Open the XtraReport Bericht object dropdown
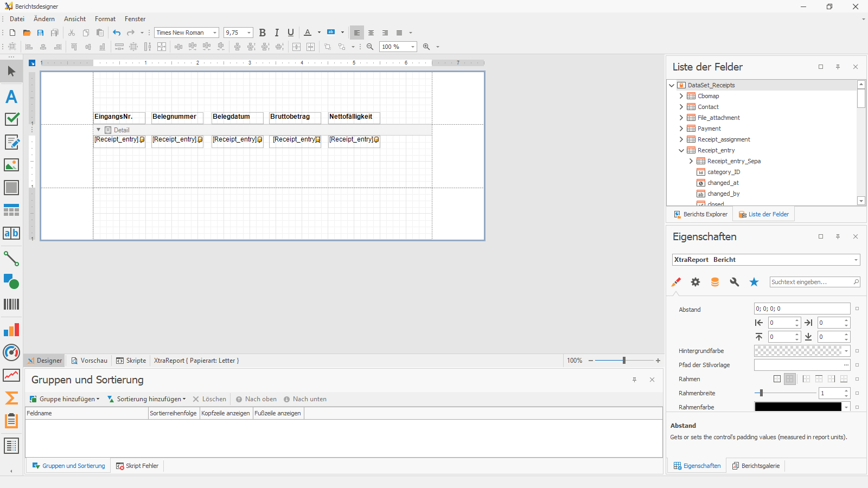This screenshot has width=868, height=488. (856, 260)
